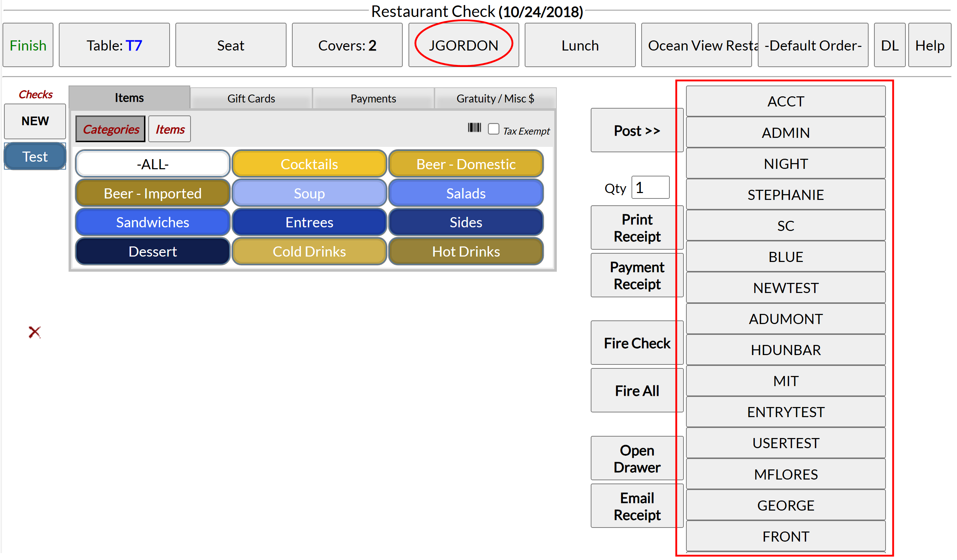Enable the Tax Exempt checkbox

[493, 129]
